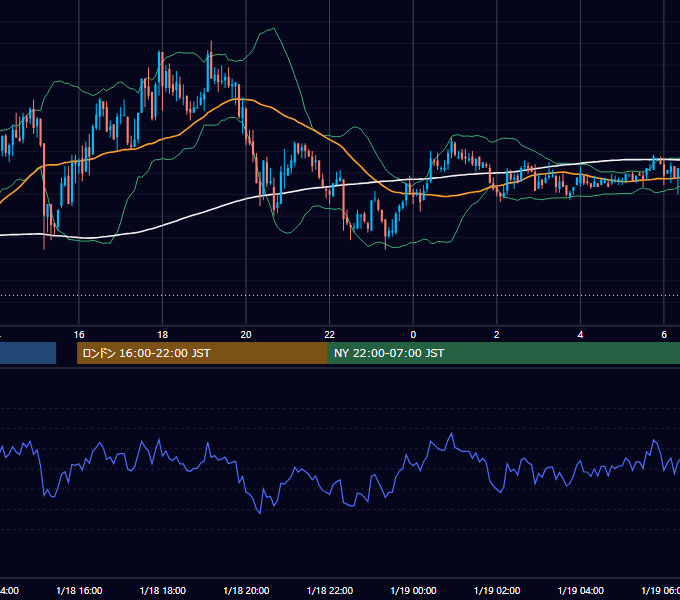Click the 0 hour label on upper axis
The image size is (680, 600).
413,335
